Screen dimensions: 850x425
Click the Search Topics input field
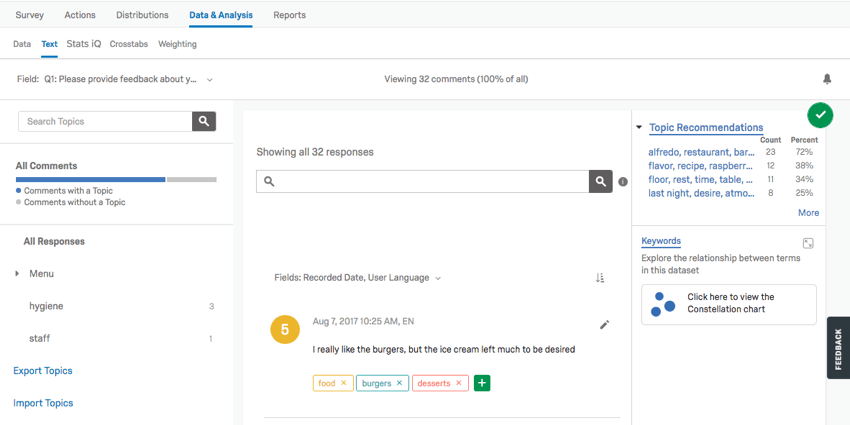(105, 121)
